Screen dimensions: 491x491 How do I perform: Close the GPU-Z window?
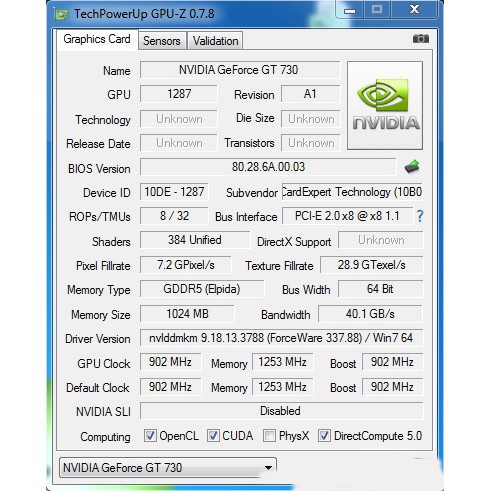tap(414, 9)
